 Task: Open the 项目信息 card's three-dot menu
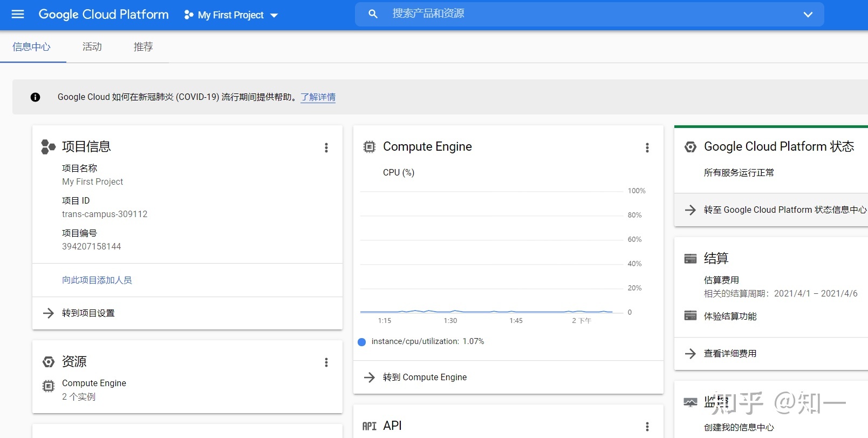click(326, 147)
